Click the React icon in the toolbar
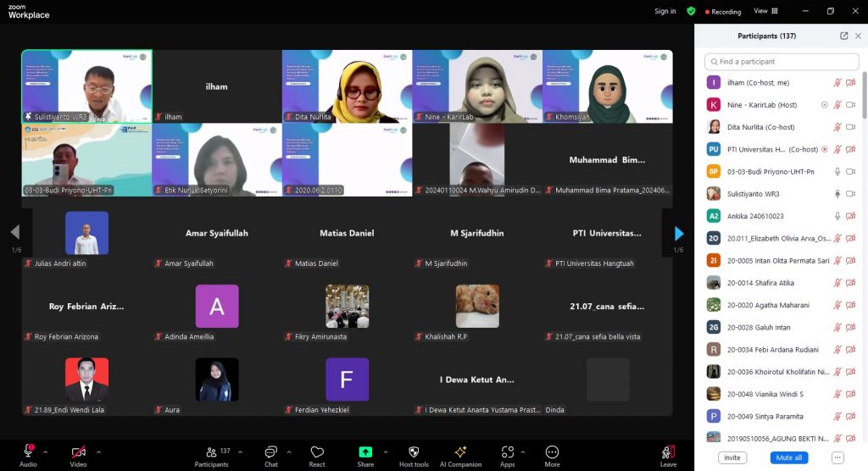 [x=317, y=456]
